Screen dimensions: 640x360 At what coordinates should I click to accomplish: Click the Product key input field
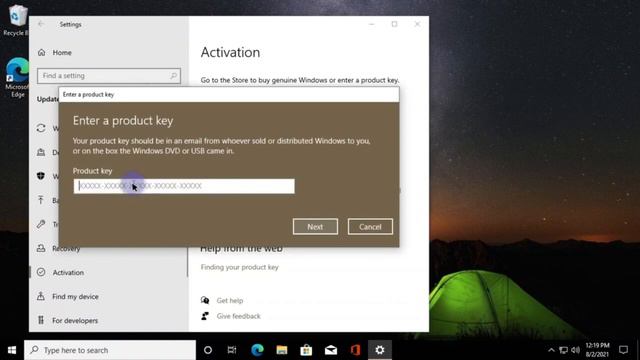[184, 186]
